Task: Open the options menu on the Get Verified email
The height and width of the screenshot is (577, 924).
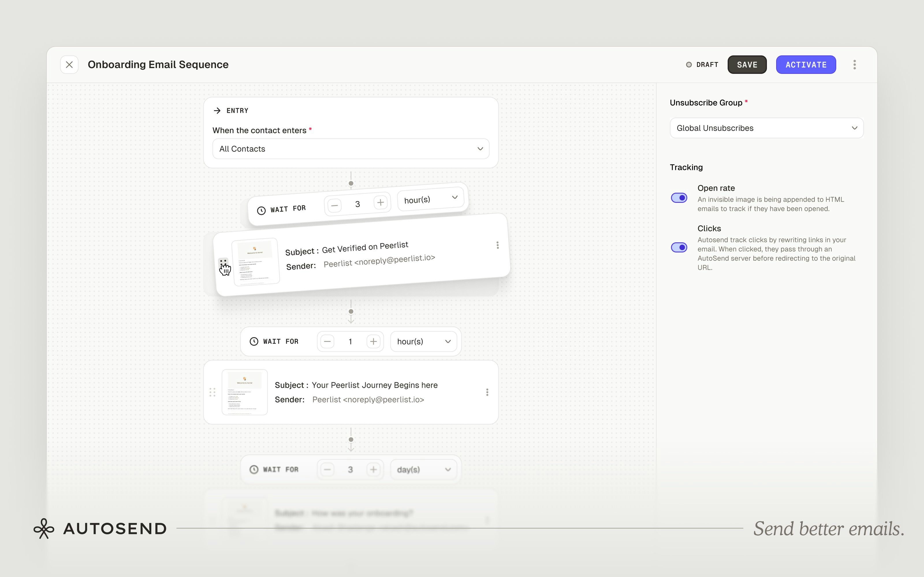Action: [x=497, y=246]
